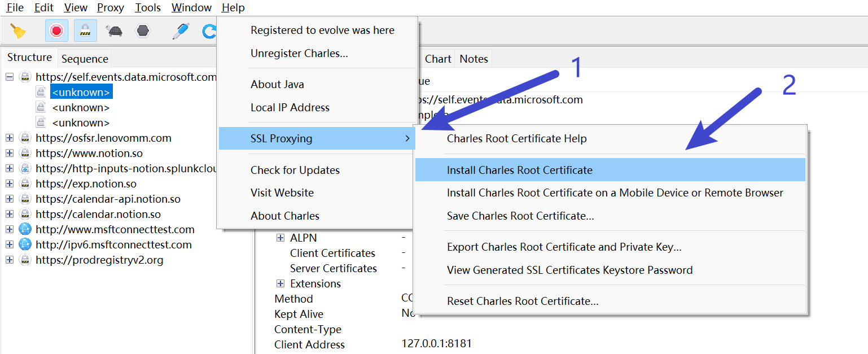Toggle throttling with the turtle icon
Image resolution: width=868 pixels, height=354 pixels.
(x=115, y=30)
